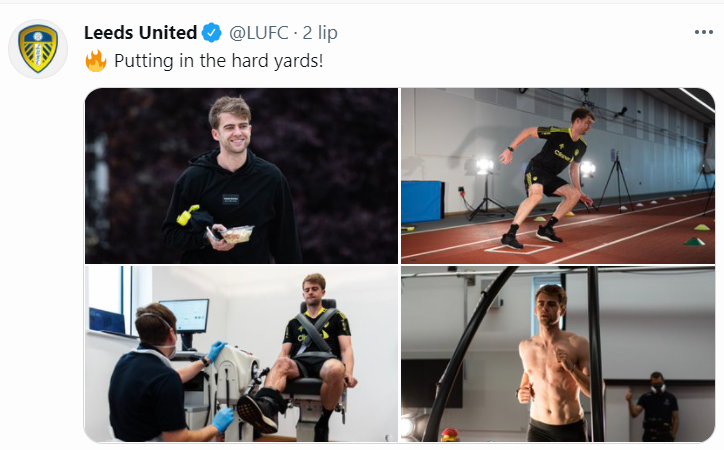Screen dimensions: 724x450
Task: Open the tweet via the '2 lip' date
Action: pyautogui.click(x=321, y=33)
